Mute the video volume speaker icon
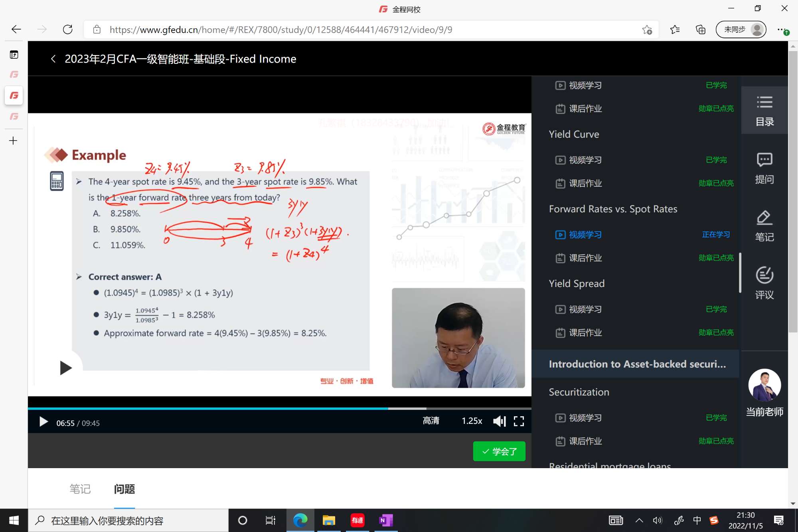The height and width of the screenshot is (532, 798). click(499, 421)
